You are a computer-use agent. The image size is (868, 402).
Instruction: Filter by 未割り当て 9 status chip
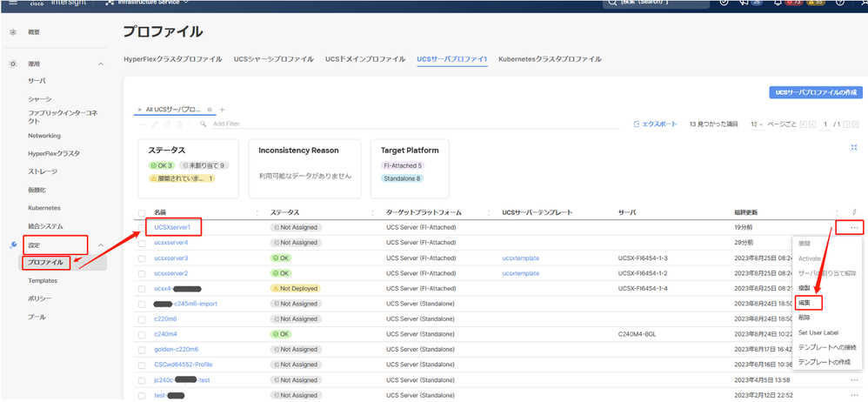[204, 165]
